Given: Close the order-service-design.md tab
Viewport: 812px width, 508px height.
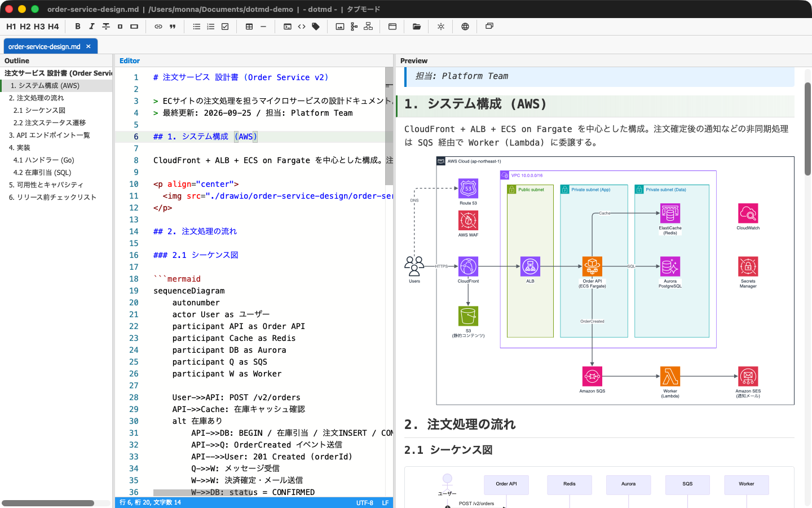Looking at the screenshot, I should pos(89,46).
